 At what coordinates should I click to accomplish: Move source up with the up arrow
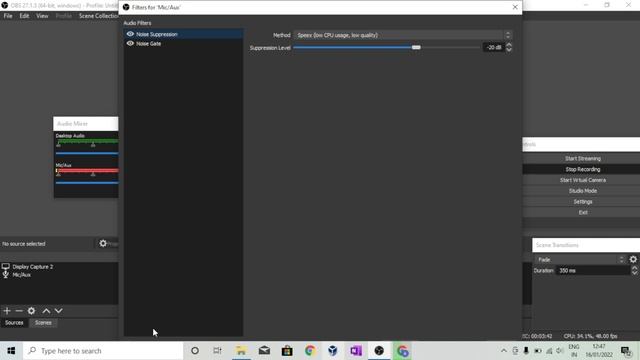point(47,311)
